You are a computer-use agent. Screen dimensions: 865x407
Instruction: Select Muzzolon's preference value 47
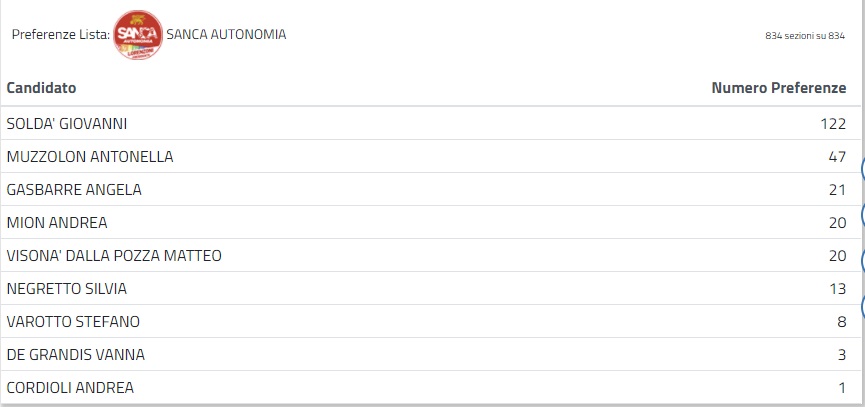point(838,157)
